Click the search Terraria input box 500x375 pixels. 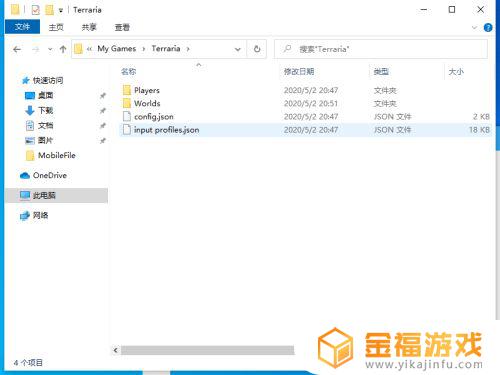(381, 49)
